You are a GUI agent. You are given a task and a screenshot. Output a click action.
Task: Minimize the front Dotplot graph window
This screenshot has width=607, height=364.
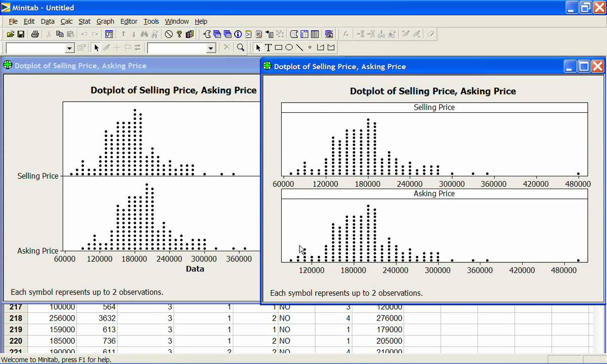pyautogui.click(x=570, y=66)
